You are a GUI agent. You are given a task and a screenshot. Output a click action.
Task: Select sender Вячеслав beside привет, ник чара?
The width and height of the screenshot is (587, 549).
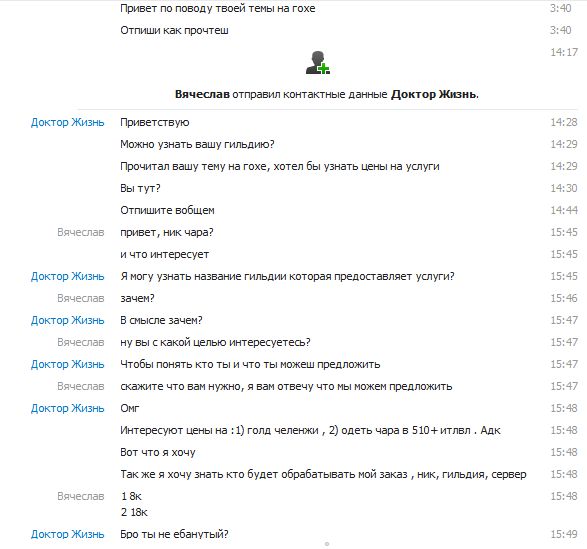coord(80,233)
